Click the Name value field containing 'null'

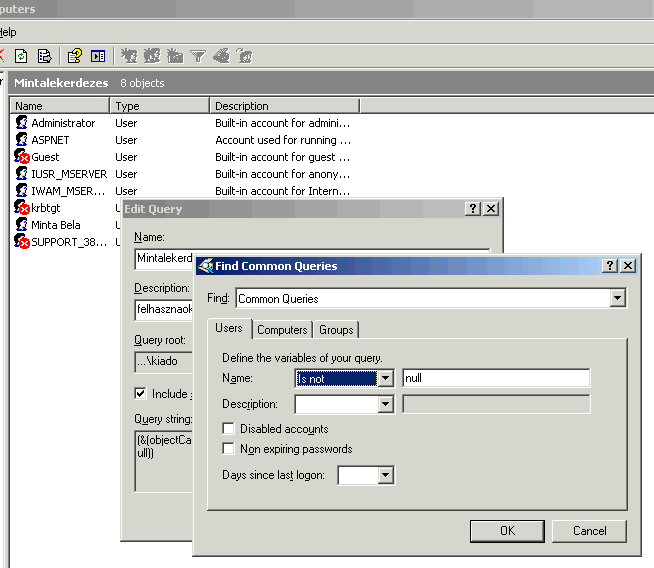496,378
